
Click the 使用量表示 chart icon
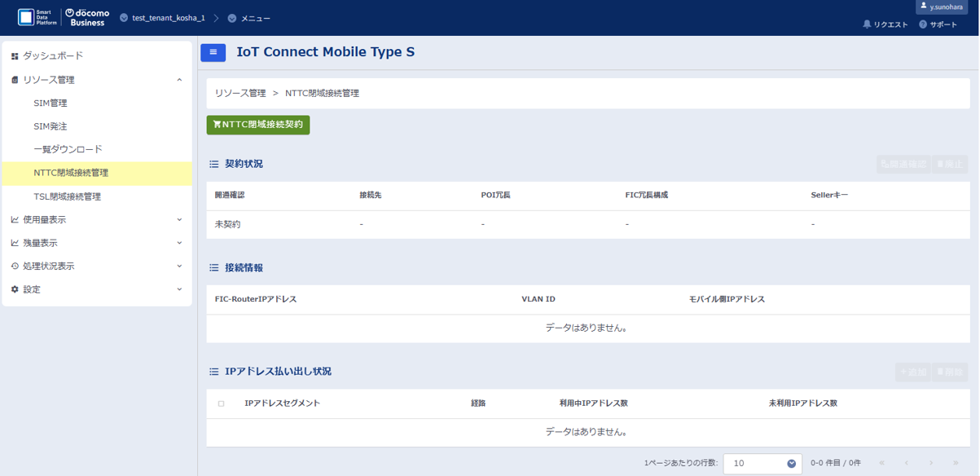(x=15, y=220)
